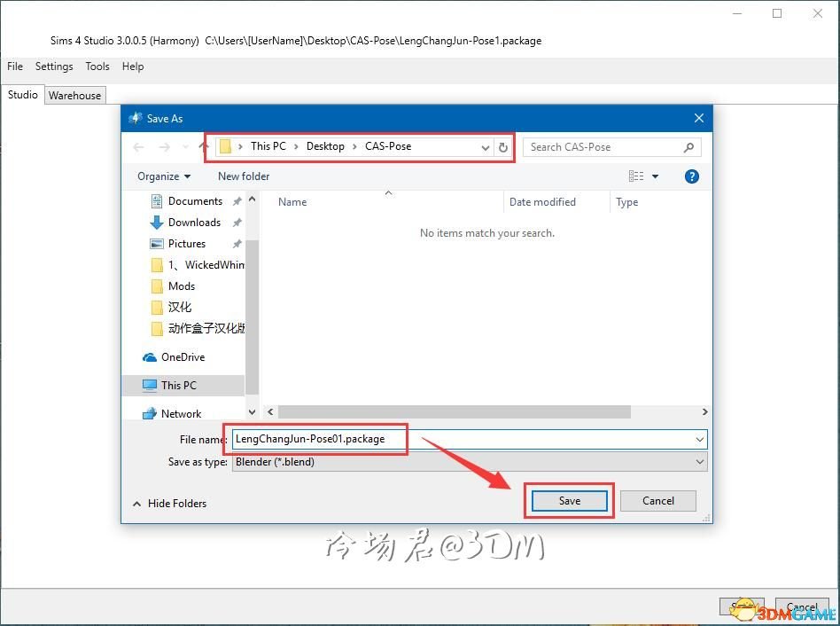Click the address bar folder icon
840x626 pixels.
(x=226, y=146)
